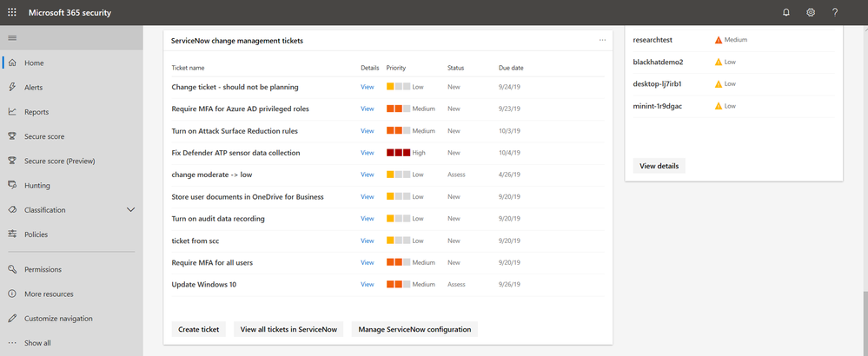Screen dimensions: 868x356
Task: Click the Classification tag icon
Action: click(x=12, y=210)
